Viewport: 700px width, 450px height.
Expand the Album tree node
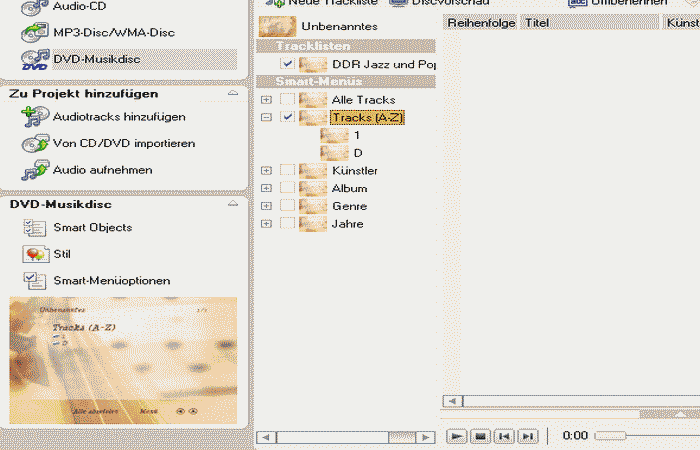pyautogui.click(x=266, y=189)
